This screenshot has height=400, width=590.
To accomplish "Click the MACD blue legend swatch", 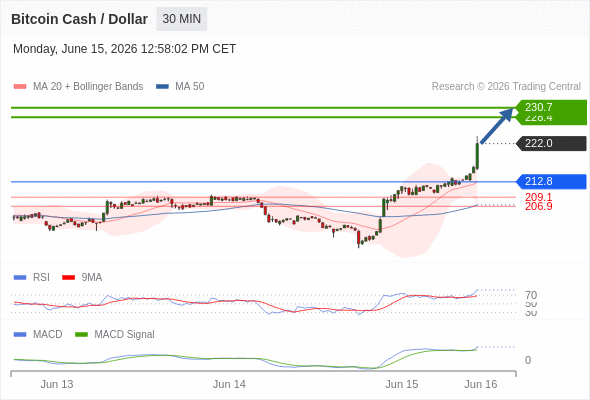I will click(x=20, y=335).
